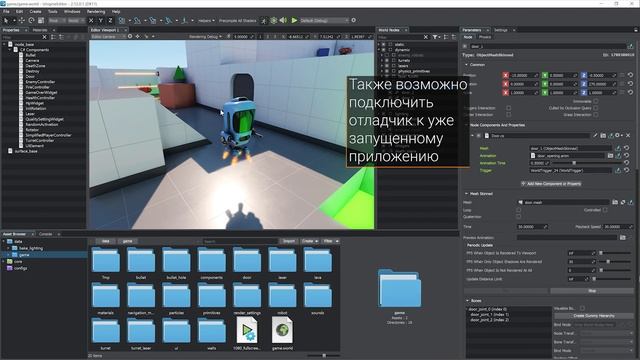Viewport: 640px width, 360px height.
Task: Expand the dynamic node in World Nodes
Action: [x=378, y=49]
